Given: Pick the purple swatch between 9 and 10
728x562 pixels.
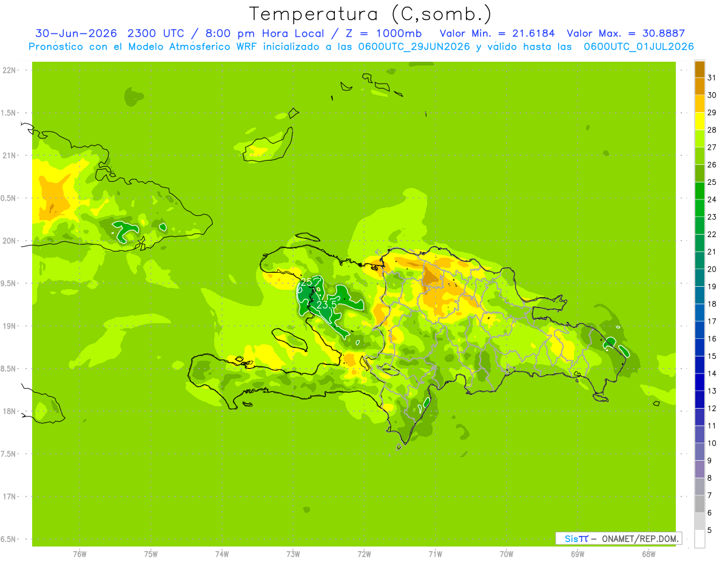Looking at the screenshot, I should (x=699, y=452).
